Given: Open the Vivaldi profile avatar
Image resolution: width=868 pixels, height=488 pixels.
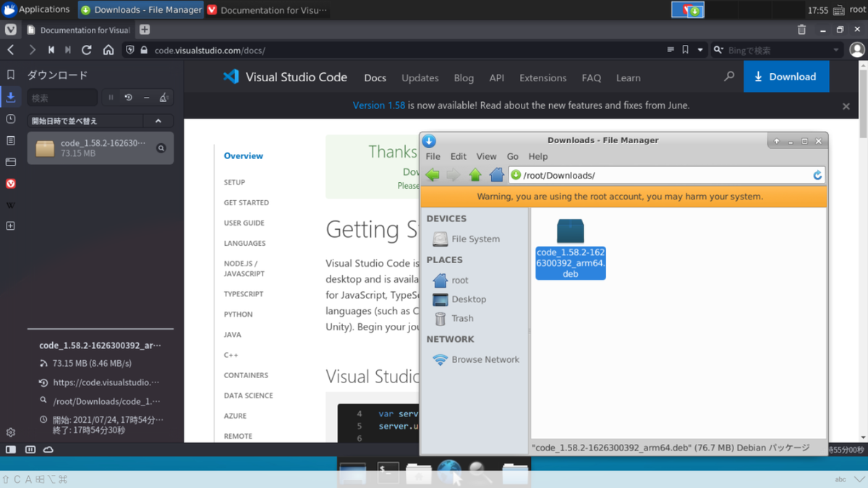Looking at the screenshot, I should click(x=857, y=50).
